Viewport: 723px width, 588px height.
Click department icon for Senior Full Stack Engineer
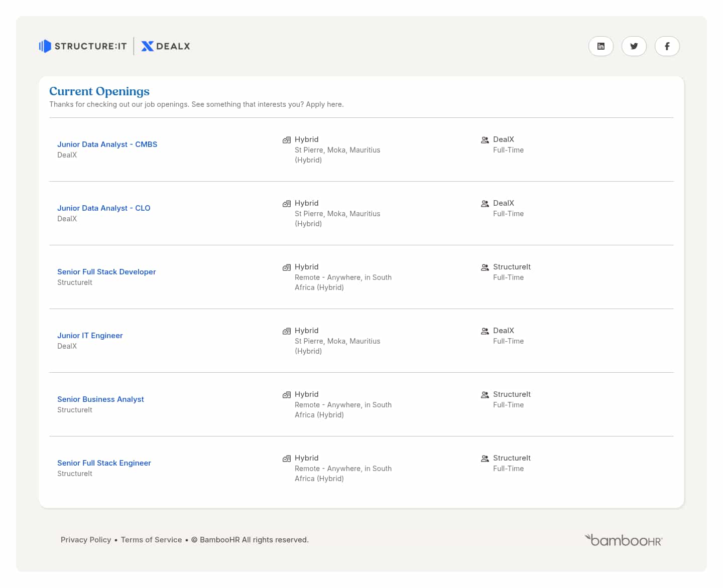[485, 459]
